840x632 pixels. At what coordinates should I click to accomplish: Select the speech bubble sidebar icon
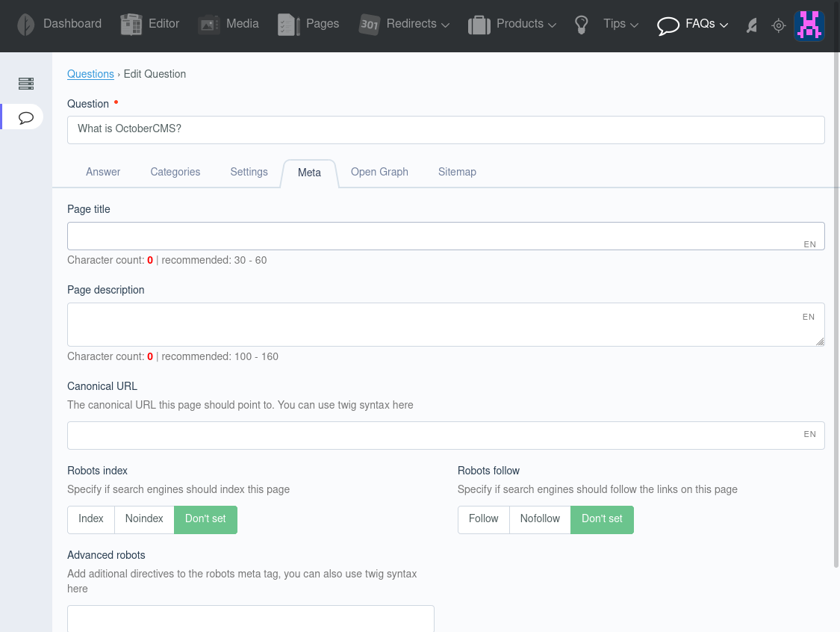click(x=25, y=117)
